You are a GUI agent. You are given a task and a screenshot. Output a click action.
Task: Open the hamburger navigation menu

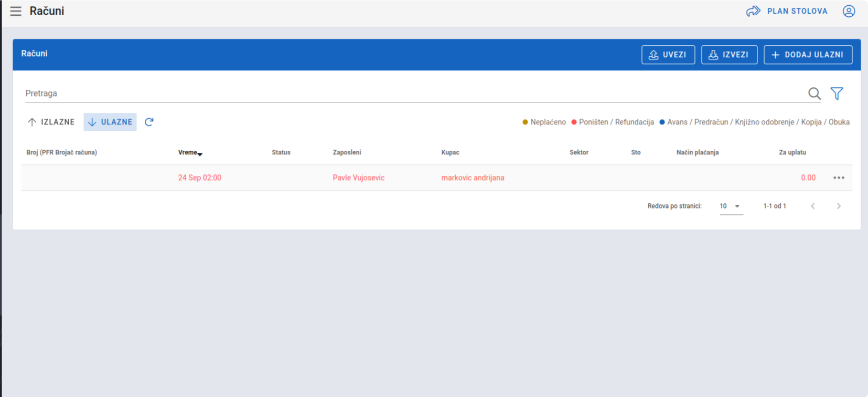coord(16,11)
